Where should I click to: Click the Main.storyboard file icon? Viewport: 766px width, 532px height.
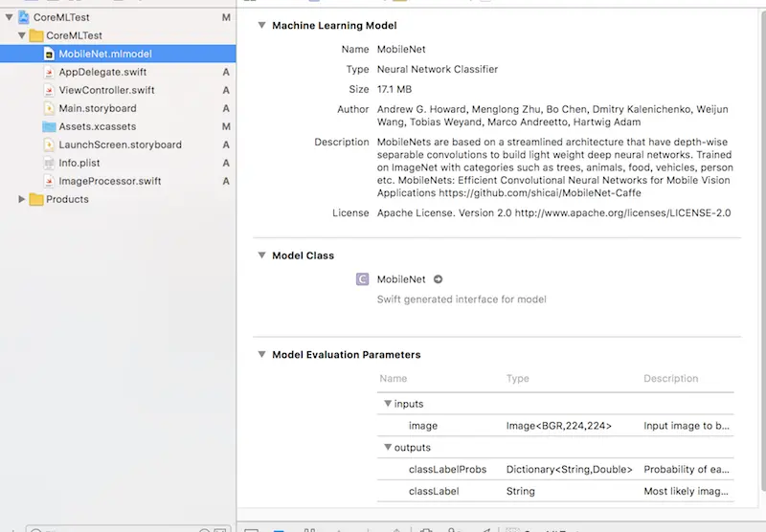(49, 108)
